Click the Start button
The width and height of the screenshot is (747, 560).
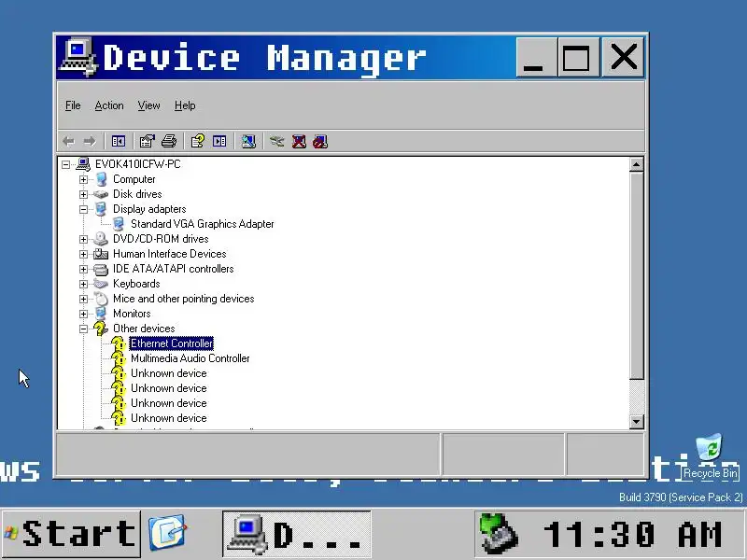pos(71,533)
